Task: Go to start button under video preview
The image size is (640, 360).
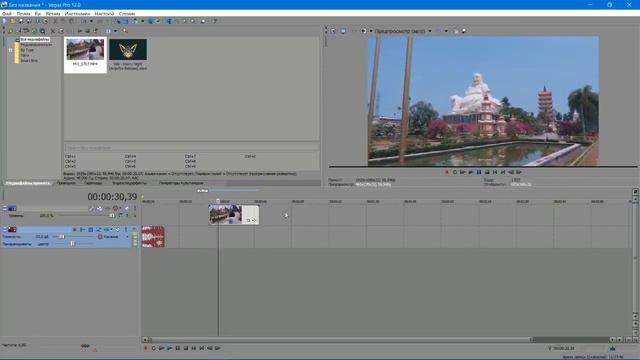Action: click(x=495, y=172)
